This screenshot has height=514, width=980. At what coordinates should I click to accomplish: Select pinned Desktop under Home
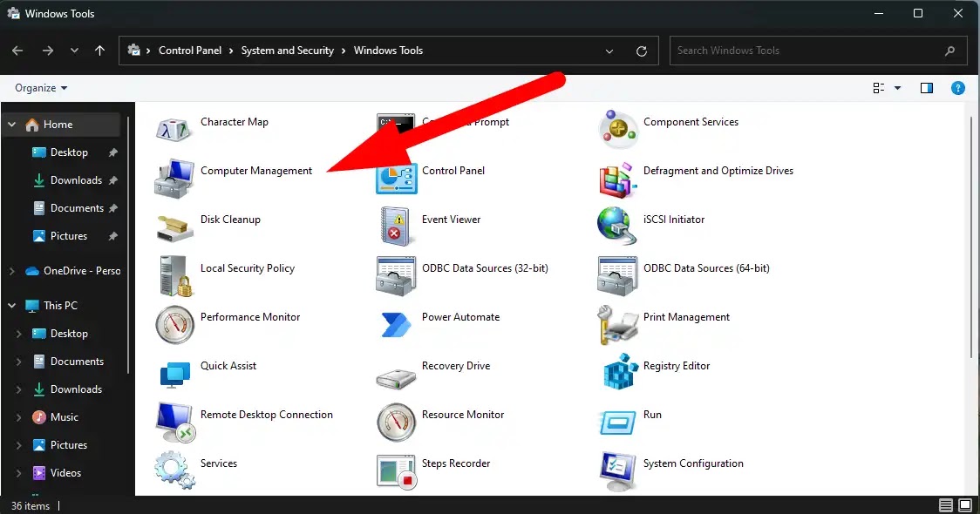[69, 152]
